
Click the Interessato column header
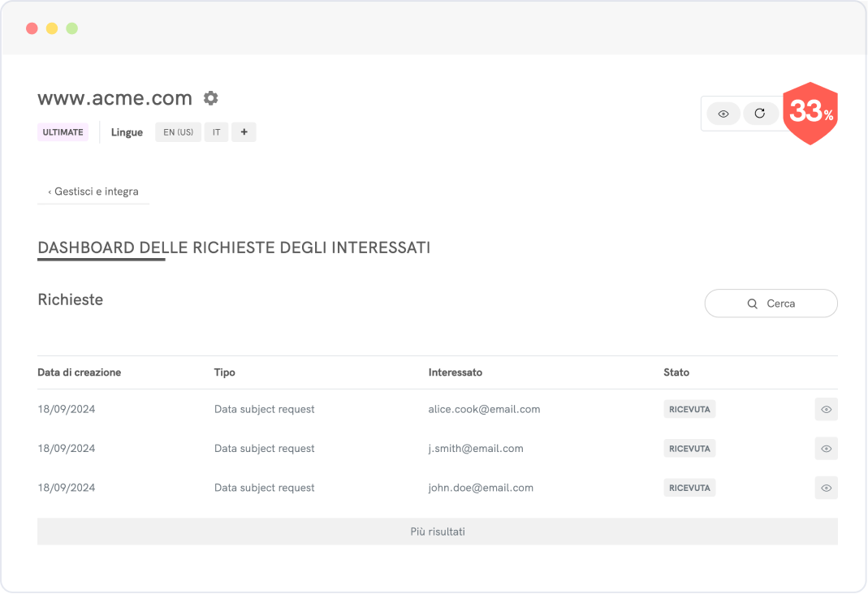coord(455,372)
